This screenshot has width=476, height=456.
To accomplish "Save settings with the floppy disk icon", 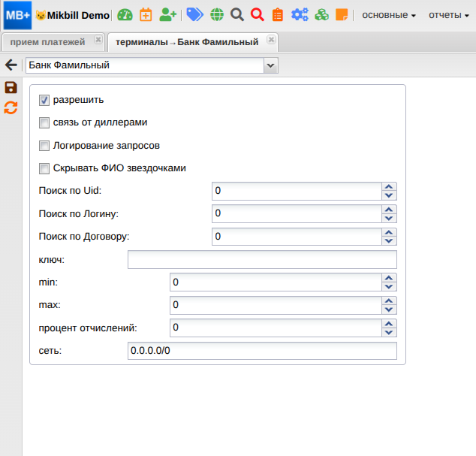I will click(x=11, y=87).
